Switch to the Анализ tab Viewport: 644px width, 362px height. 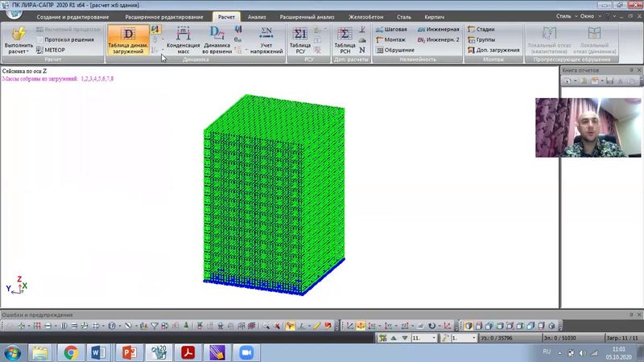256,16
